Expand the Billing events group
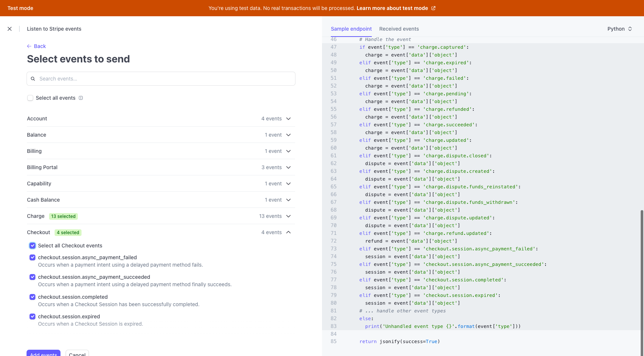The width and height of the screenshot is (644, 356). pyautogui.click(x=161, y=151)
